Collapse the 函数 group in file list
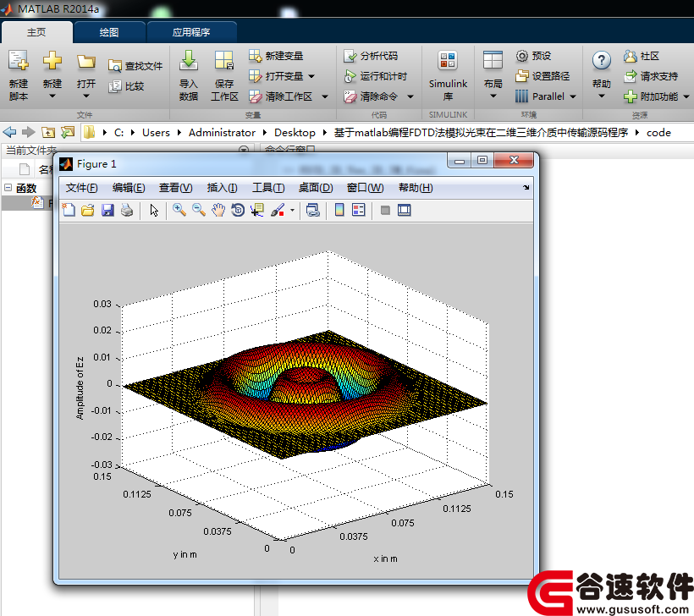The image size is (694, 616). [x=8, y=188]
